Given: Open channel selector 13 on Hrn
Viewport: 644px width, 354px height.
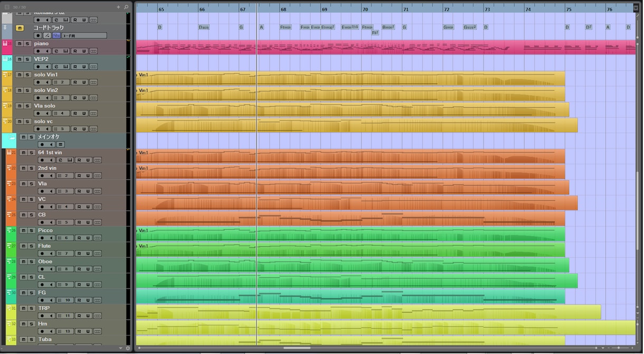Looking at the screenshot, I should click(65, 331).
